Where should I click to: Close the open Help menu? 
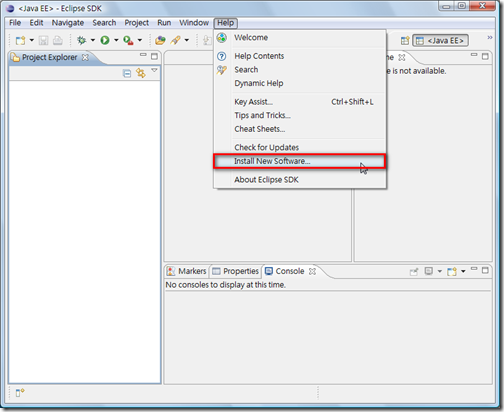click(226, 23)
